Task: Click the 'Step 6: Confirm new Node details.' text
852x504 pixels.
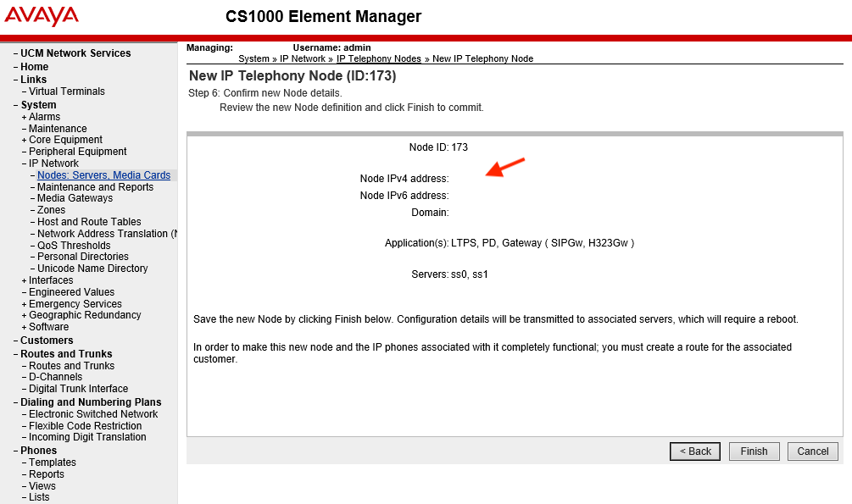Action: click(x=265, y=93)
